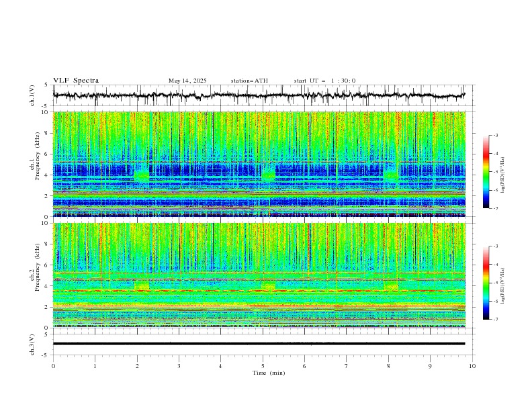Click the ch.2 "Frequency (kHz)" axis label
Image resolution: width=532 pixels, height=411 pixels.
pos(38,267)
